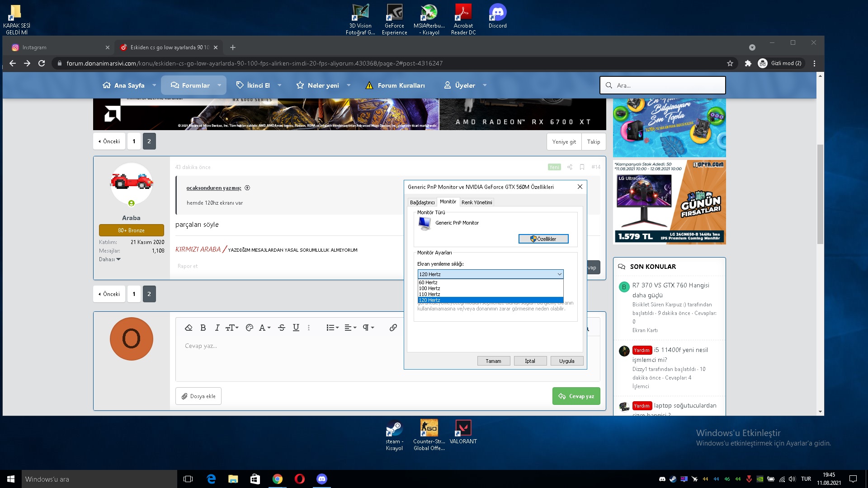Viewport: 868px width, 488px height.
Task: Click the eraser remove-formatting icon in editor
Action: (189, 328)
